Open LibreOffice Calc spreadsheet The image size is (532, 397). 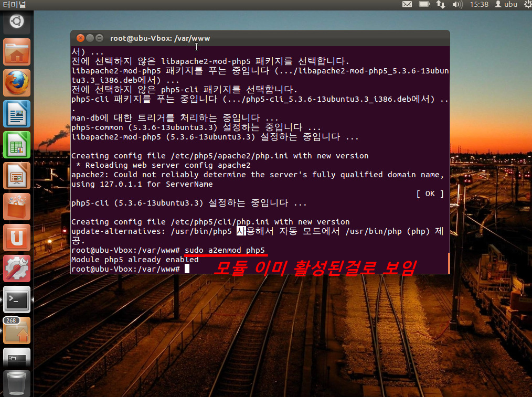pos(16,145)
